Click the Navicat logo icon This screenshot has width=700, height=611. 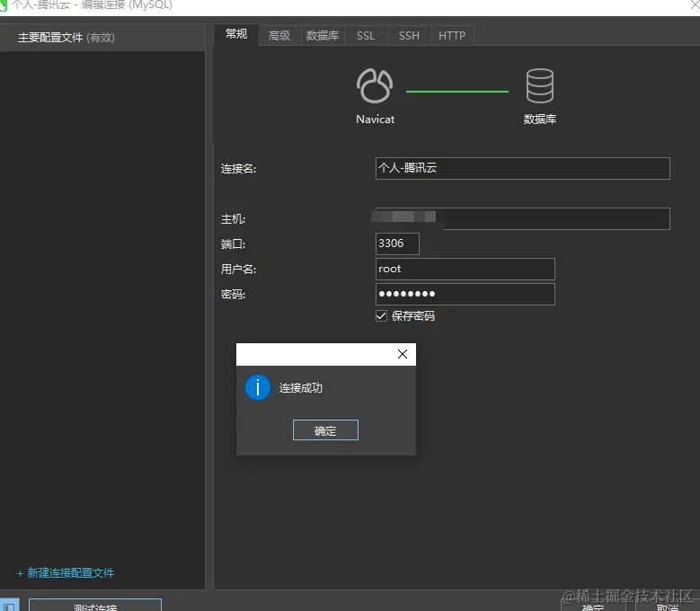(x=375, y=85)
